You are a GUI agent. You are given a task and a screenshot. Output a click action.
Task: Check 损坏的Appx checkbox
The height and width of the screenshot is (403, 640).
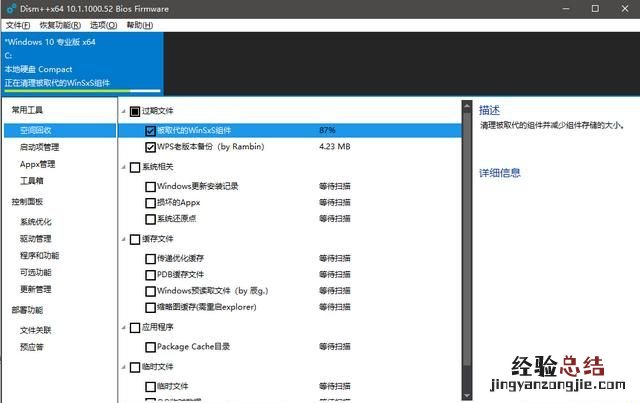150,203
